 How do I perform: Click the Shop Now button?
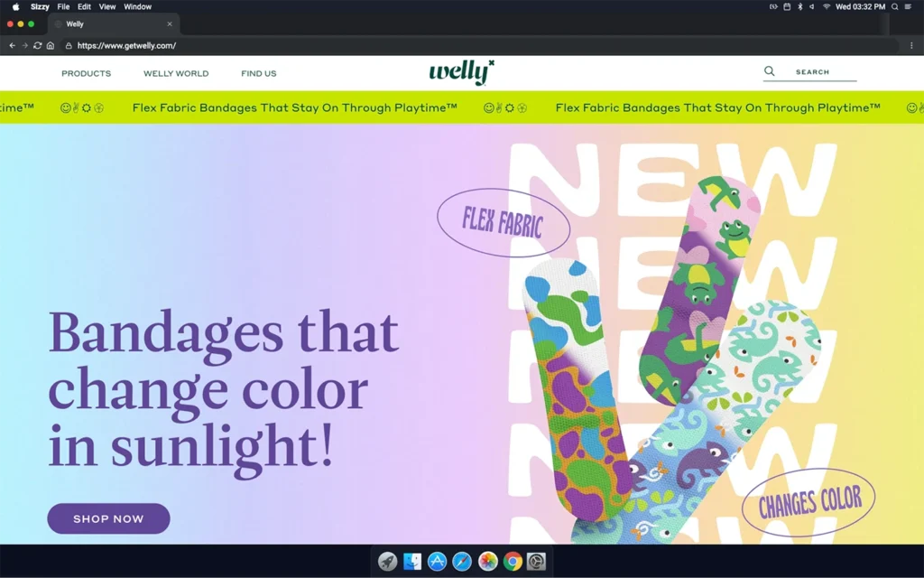[x=108, y=518]
